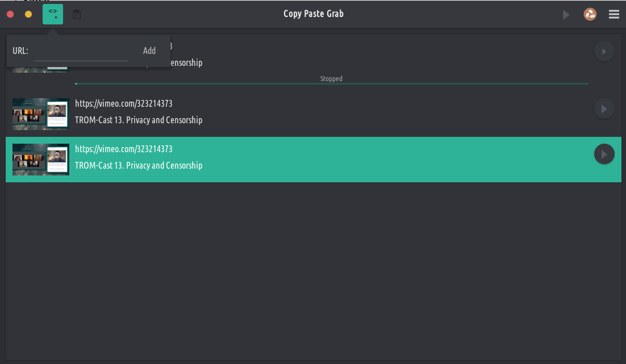Open the hamburger menu
Image resolution: width=626 pixels, height=364 pixels.
click(x=614, y=15)
